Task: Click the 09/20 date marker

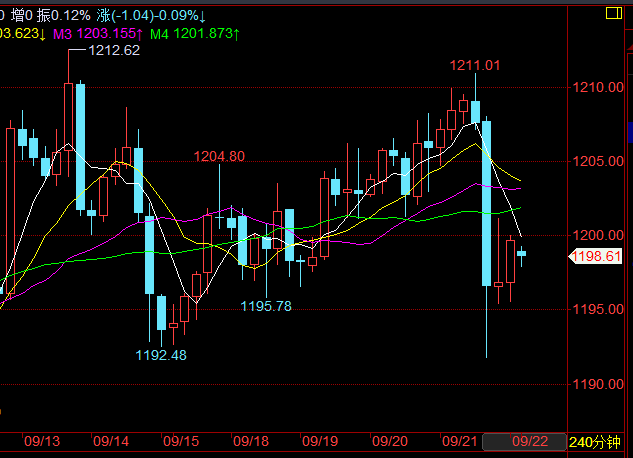Action: tap(390, 441)
